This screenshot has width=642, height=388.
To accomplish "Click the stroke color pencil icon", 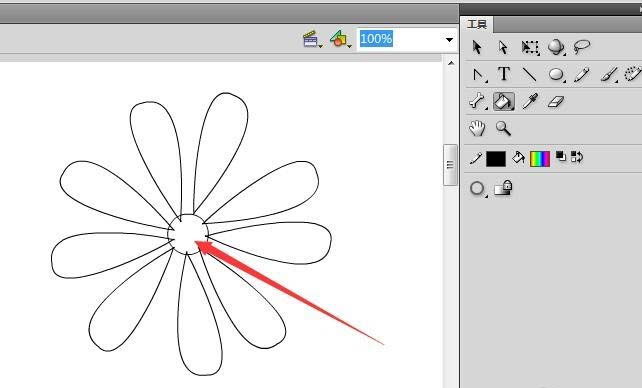I will click(x=475, y=158).
